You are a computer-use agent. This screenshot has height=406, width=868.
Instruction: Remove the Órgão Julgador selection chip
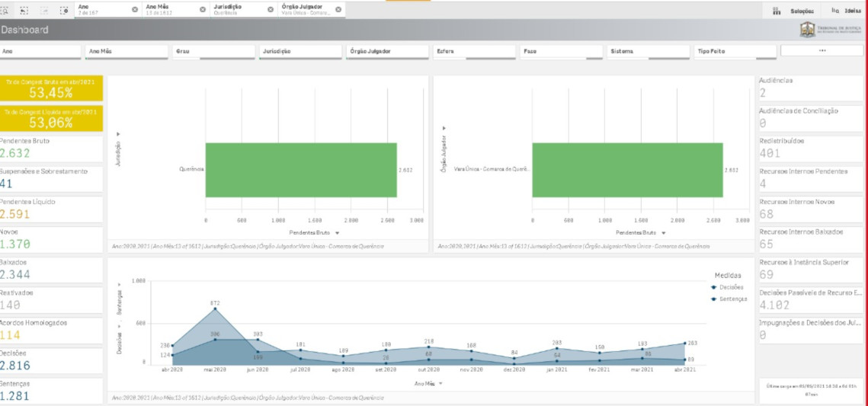(338, 10)
